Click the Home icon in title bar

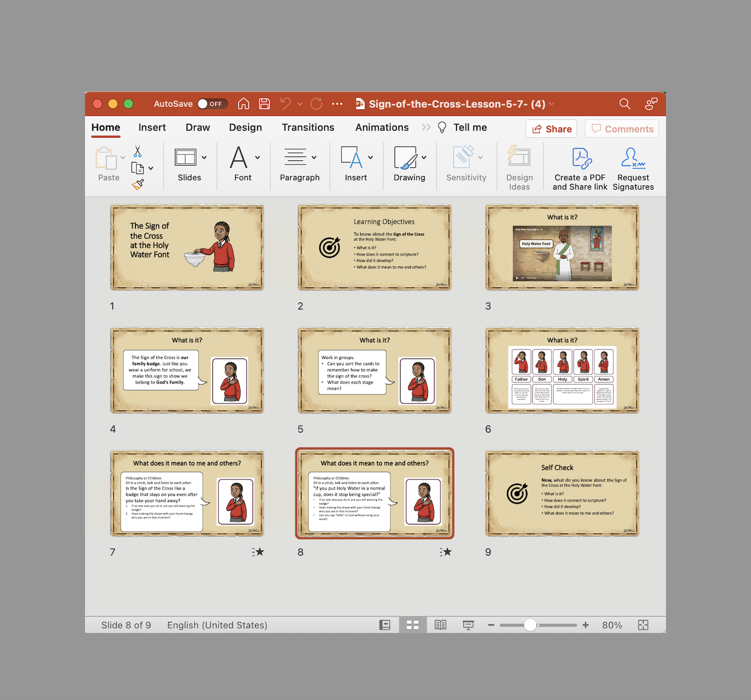[x=243, y=103]
